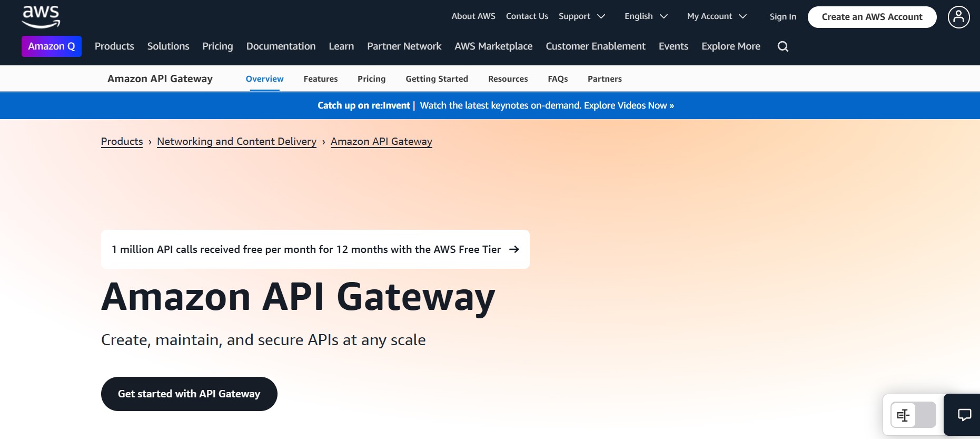This screenshot has width=980, height=439.
Task: Switch to the Features tab
Action: 320,79
